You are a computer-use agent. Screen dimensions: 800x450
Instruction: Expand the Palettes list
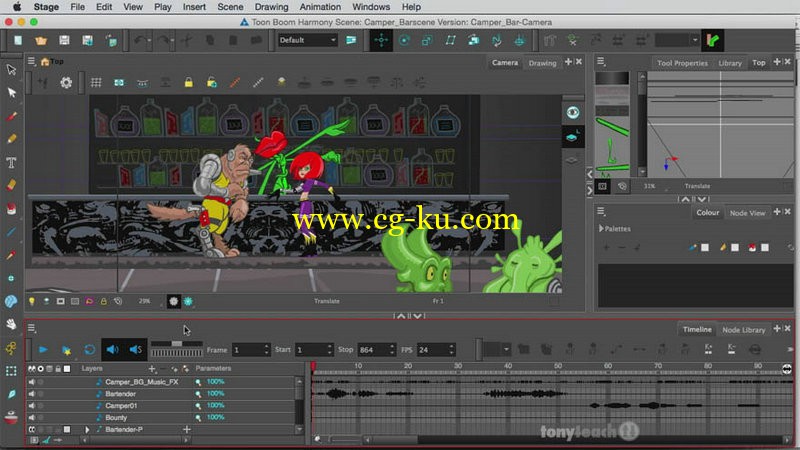(x=601, y=229)
